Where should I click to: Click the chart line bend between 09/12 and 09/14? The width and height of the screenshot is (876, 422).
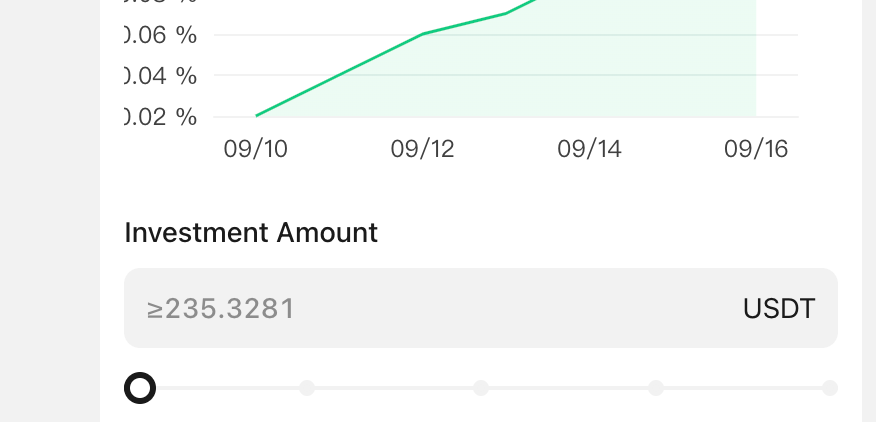pos(506,13)
